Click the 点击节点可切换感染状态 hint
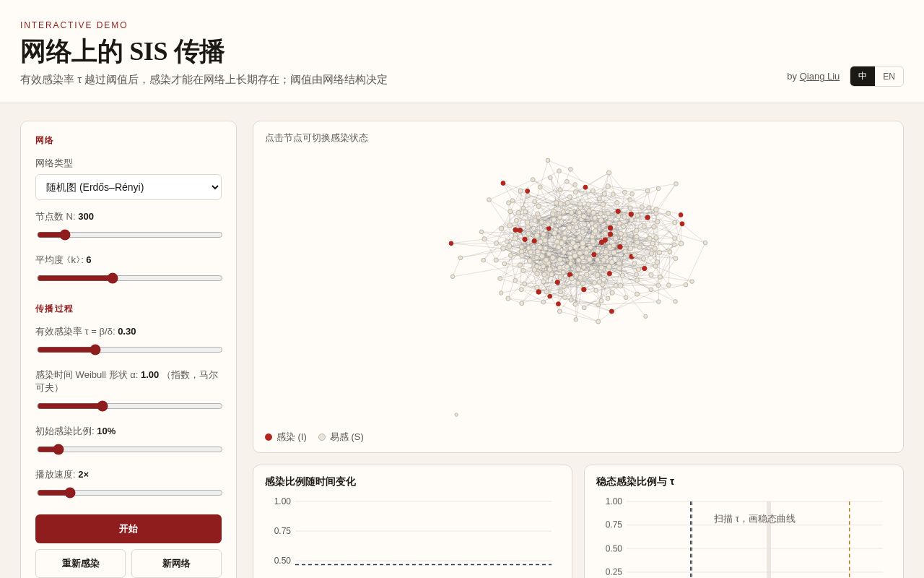This screenshot has width=924, height=578. [316, 138]
